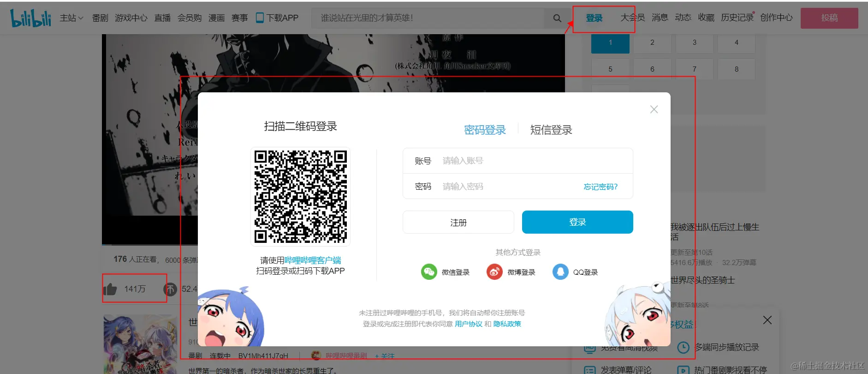Open 历史记录 in header
The image size is (868, 374).
tap(737, 18)
